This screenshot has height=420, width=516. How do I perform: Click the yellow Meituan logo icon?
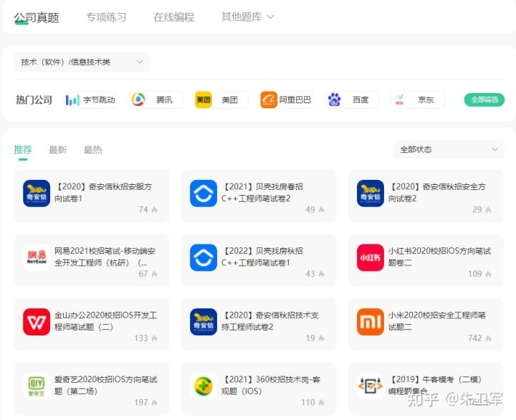click(x=204, y=100)
